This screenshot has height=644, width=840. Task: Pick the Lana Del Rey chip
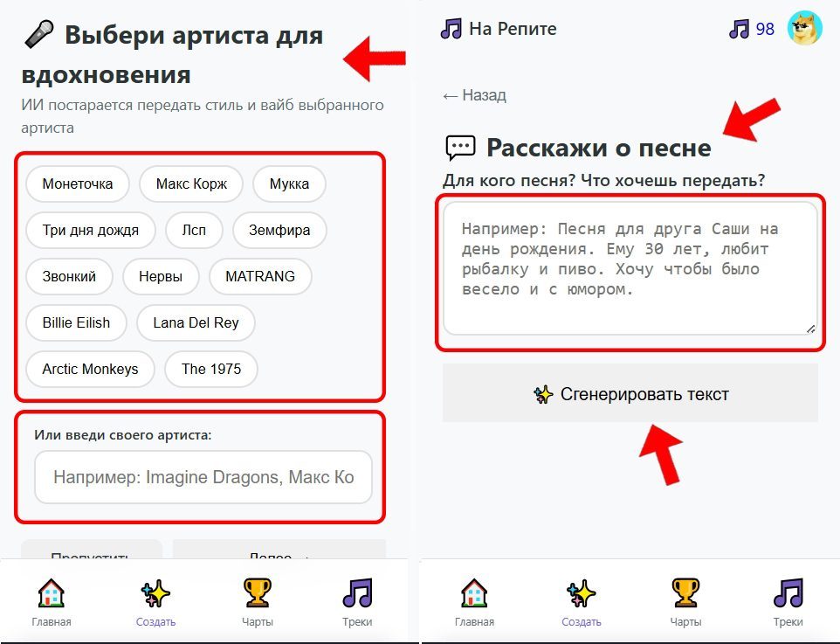(196, 322)
